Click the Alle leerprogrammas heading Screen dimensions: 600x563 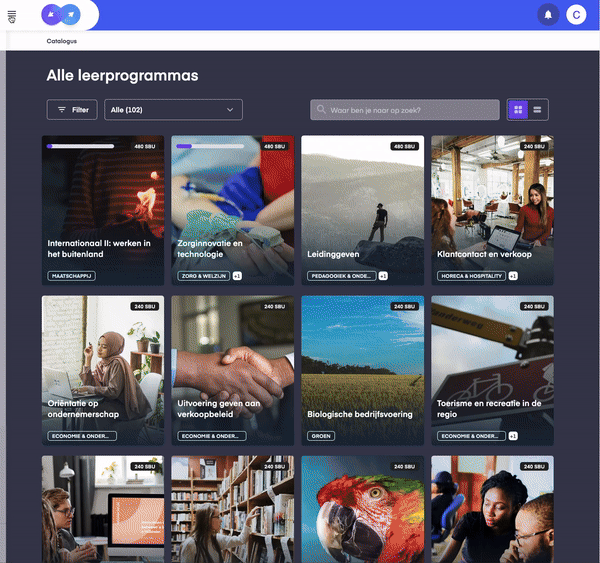pyautogui.click(x=122, y=75)
